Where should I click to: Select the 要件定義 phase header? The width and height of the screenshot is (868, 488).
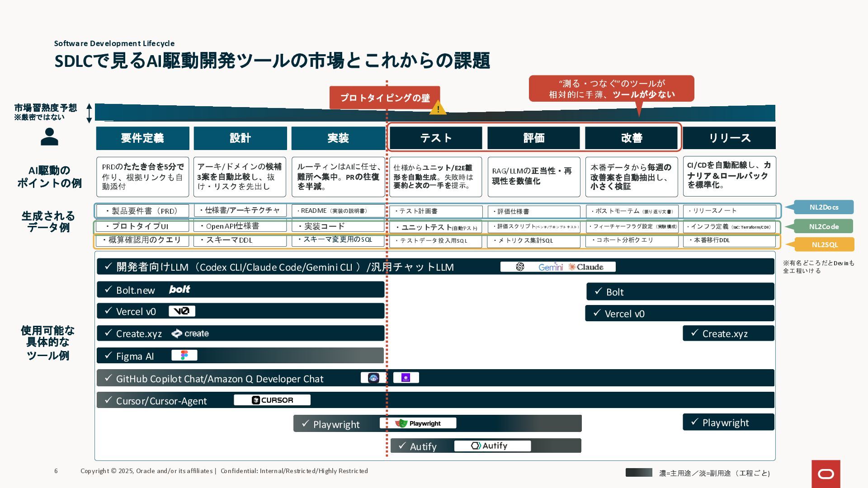[142, 138]
